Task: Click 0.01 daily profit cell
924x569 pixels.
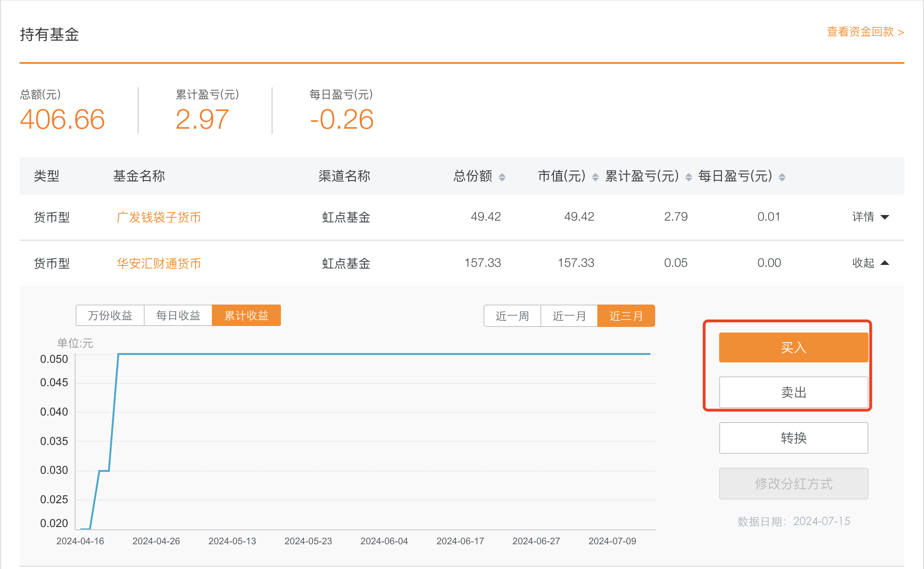Action: (x=769, y=216)
